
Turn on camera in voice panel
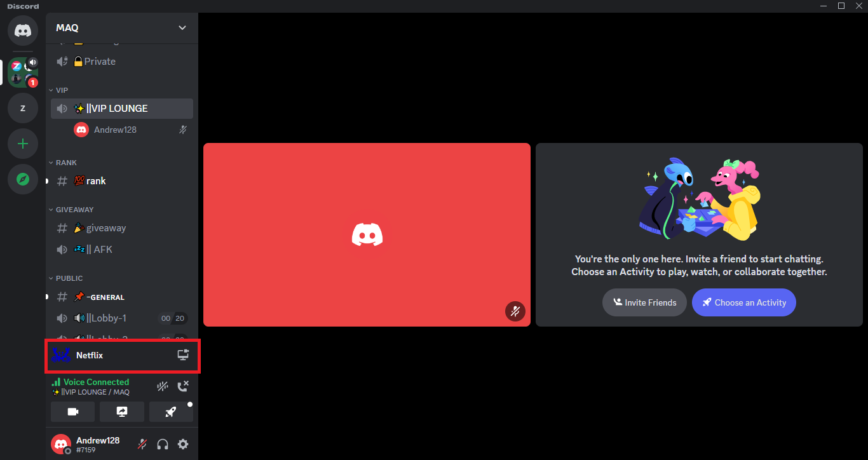[x=72, y=412]
